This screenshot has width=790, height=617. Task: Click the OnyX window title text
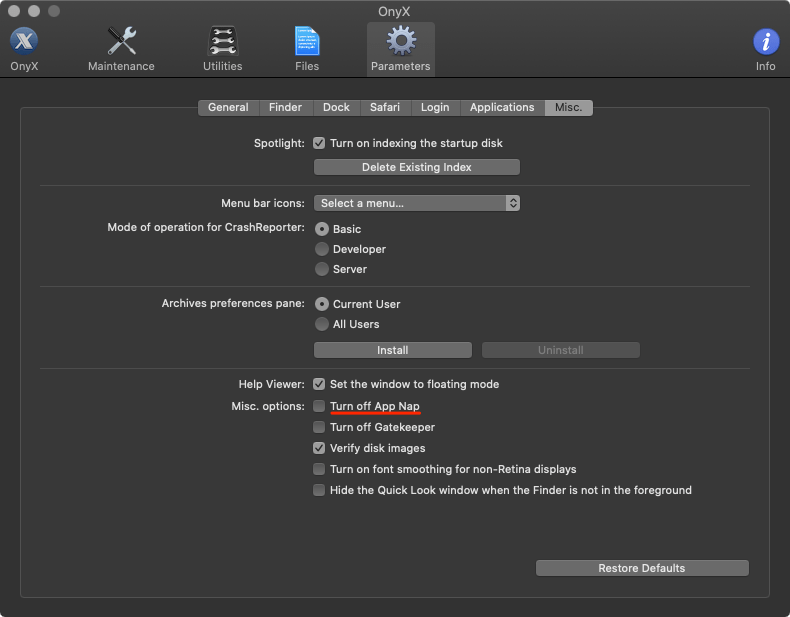click(x=394, y=11)
